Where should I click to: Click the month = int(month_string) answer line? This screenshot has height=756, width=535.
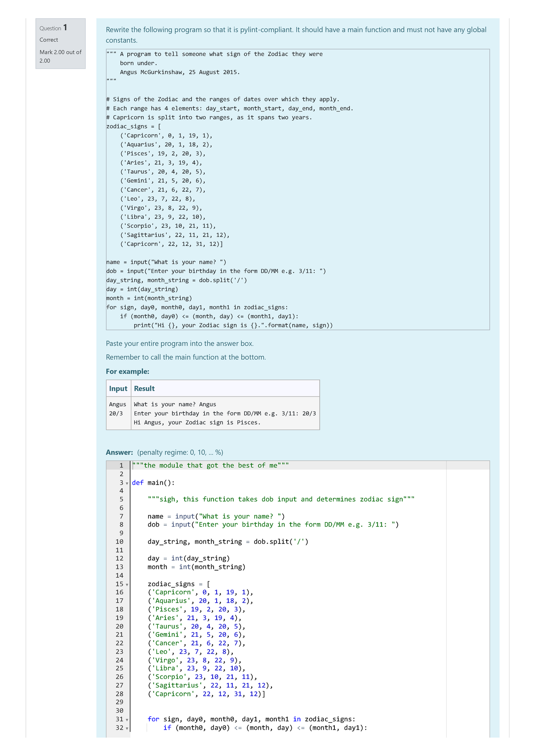click(197, 567)
